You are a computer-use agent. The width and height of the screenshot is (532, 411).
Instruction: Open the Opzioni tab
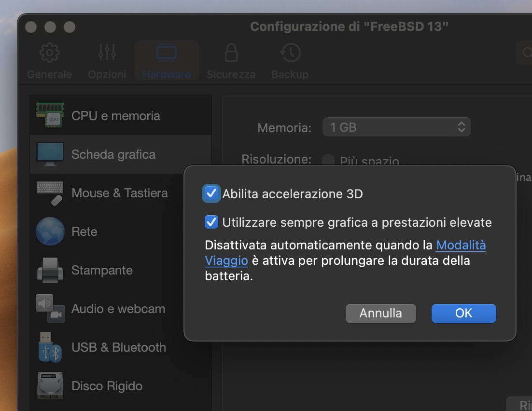[x=107, y=61]
